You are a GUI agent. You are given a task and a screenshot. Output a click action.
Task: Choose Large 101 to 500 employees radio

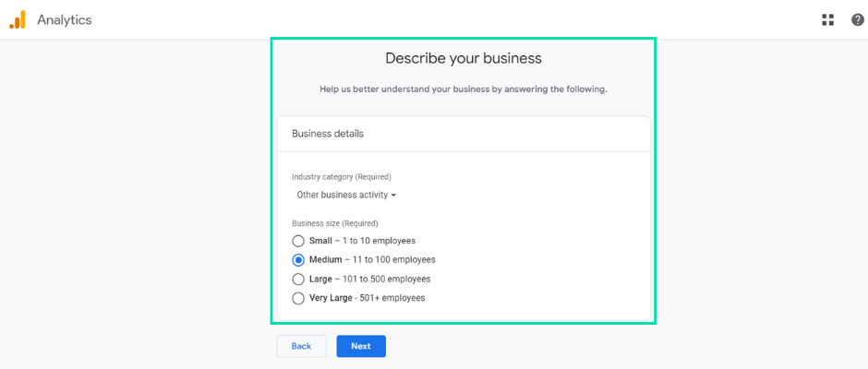coord(298,279)
